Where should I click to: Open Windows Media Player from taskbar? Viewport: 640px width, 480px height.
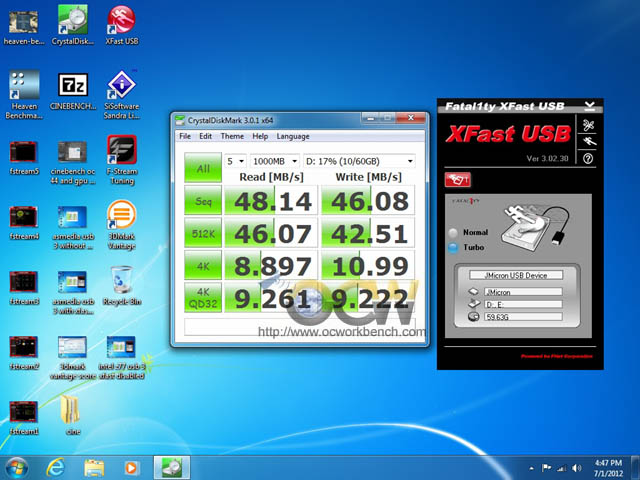click(131, 468)
